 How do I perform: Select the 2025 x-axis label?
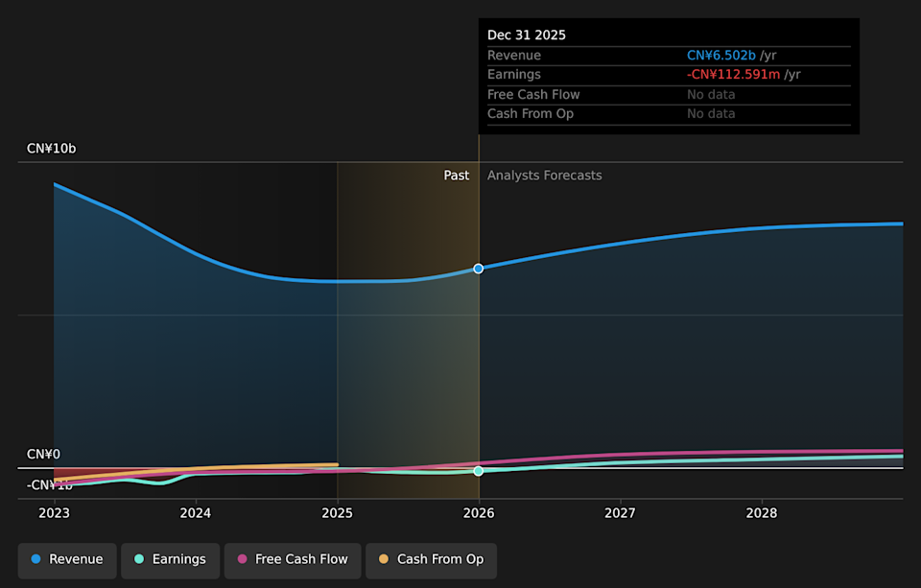click(x=337, y=513)
